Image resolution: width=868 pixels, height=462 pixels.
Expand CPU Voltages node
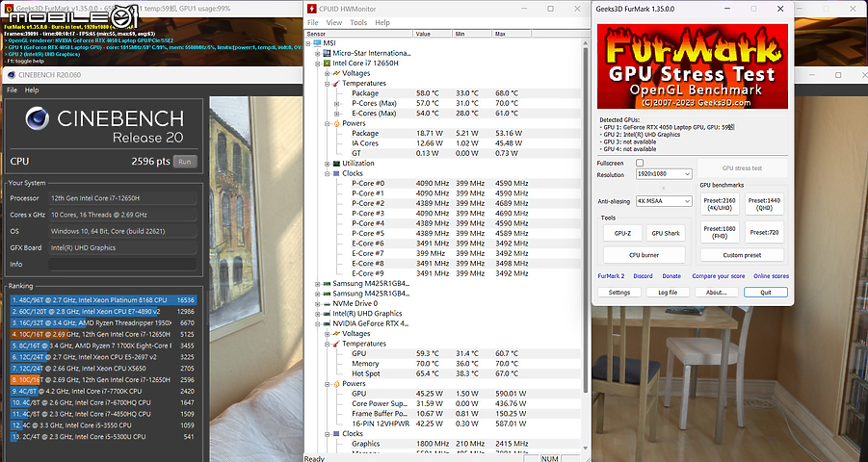tap(328, 73)
